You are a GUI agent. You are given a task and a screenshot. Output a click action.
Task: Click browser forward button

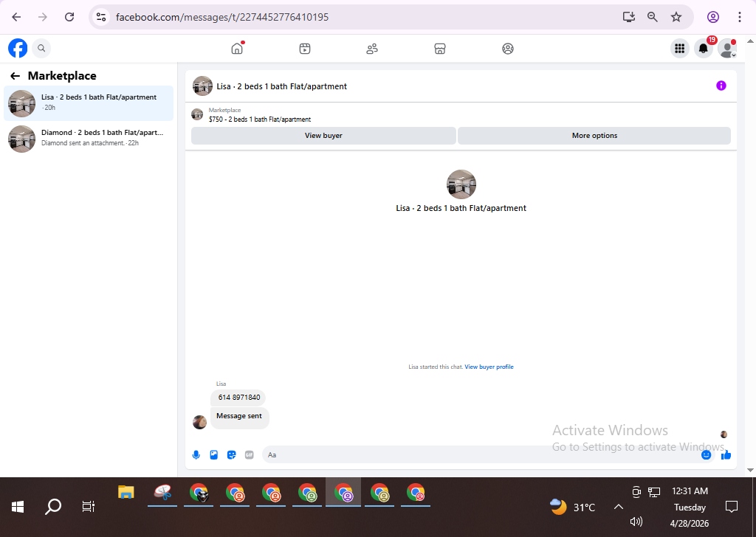pyautogui.click(x=43, y=17)
